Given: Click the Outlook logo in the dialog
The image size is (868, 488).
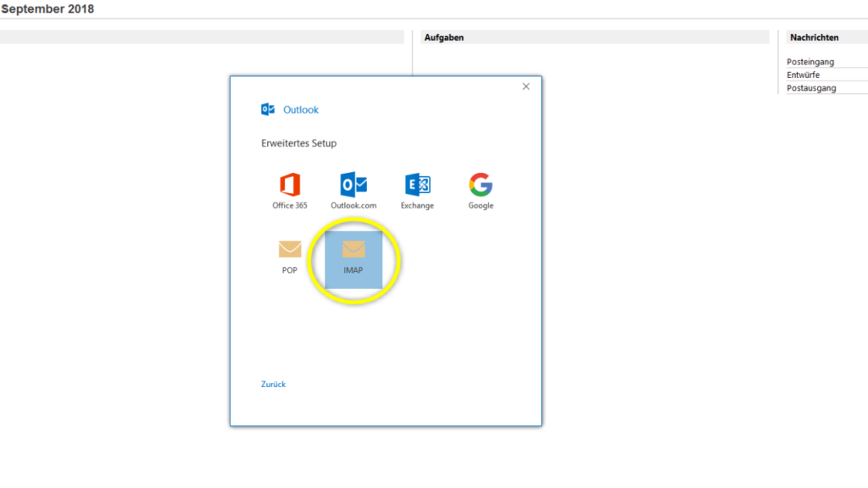Looking at the screenshot, I should [267, 109].
